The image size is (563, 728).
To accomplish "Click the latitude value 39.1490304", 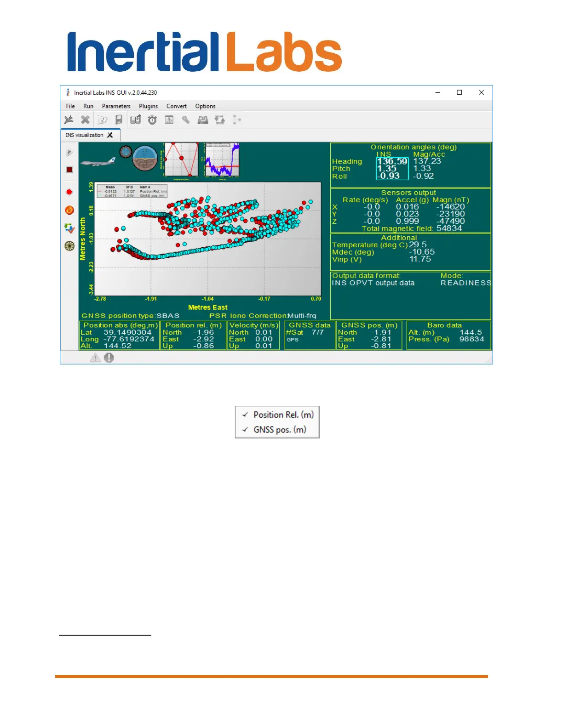I will coord(127,332).
